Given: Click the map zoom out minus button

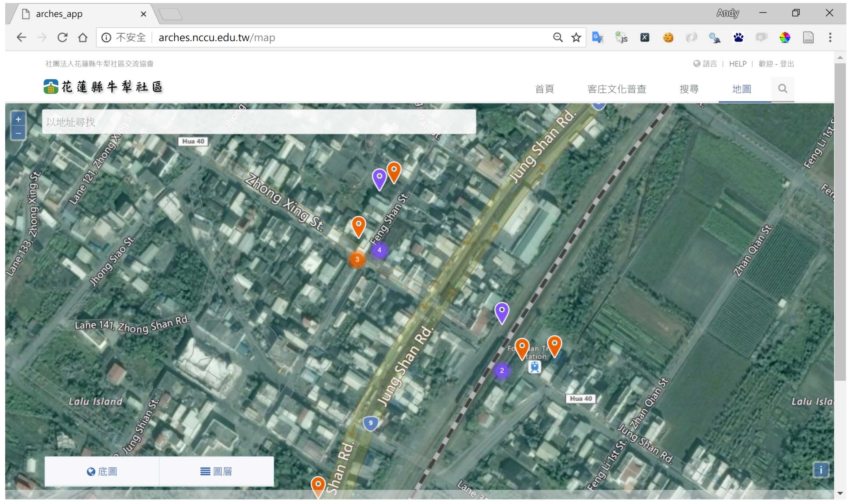Looking at the screenshot, I should click(18, 133).
